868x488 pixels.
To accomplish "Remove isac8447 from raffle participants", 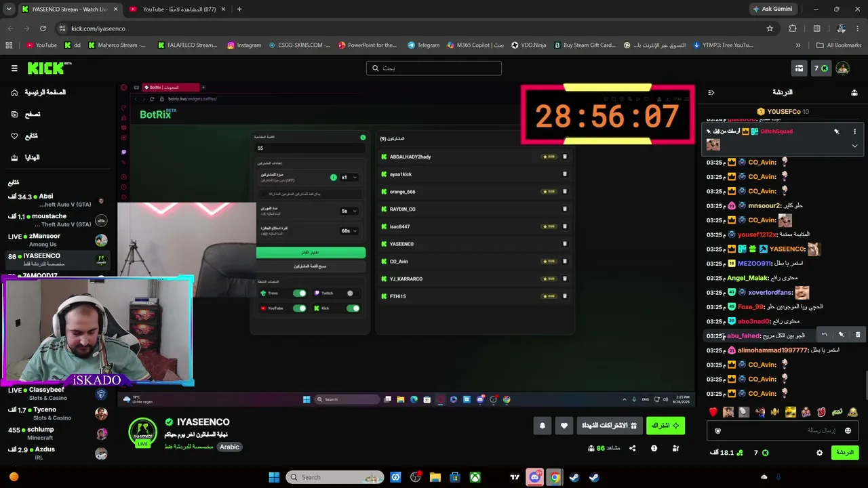I will (565, 226).
